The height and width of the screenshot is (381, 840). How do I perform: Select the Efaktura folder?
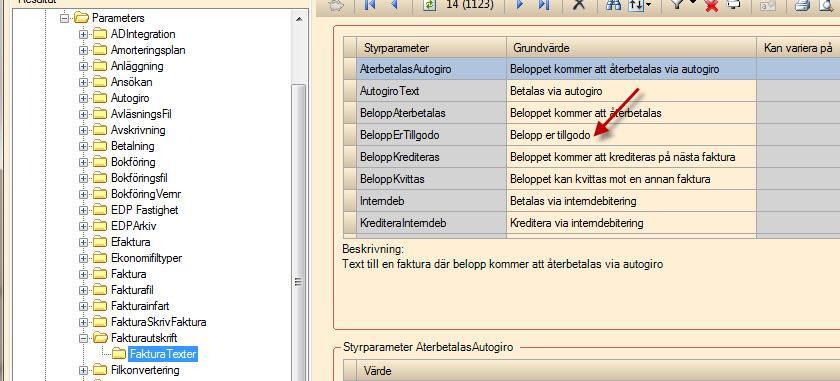pyautogui.click(x=130, y=242)
